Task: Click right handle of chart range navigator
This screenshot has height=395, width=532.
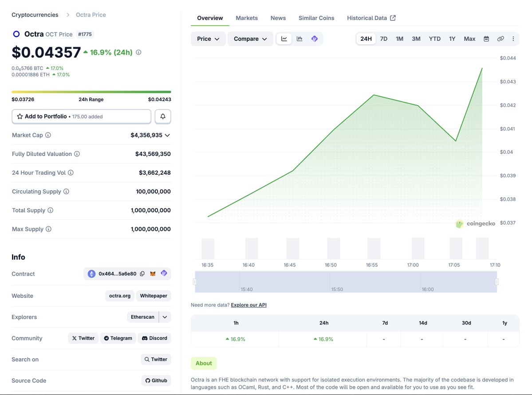Action: [497, 282]
